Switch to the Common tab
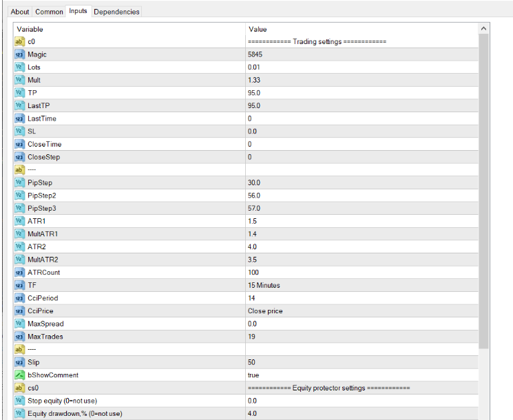513x420 pixels. point(49,12)
